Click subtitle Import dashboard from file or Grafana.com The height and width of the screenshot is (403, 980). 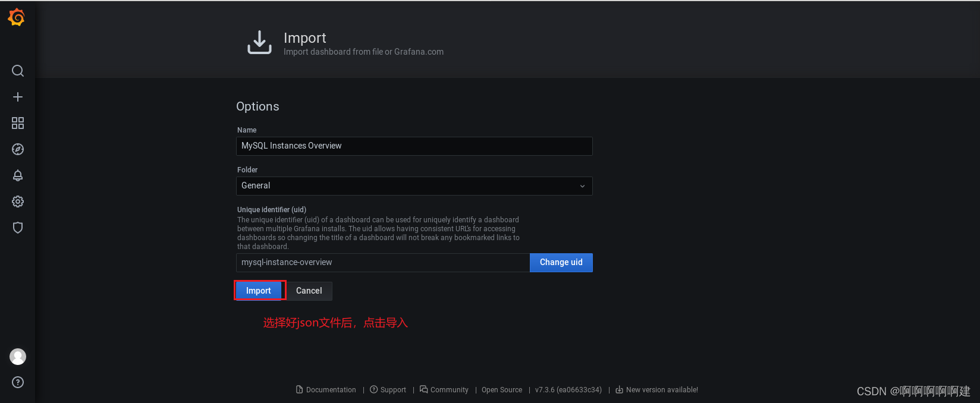tap(363, 52)
